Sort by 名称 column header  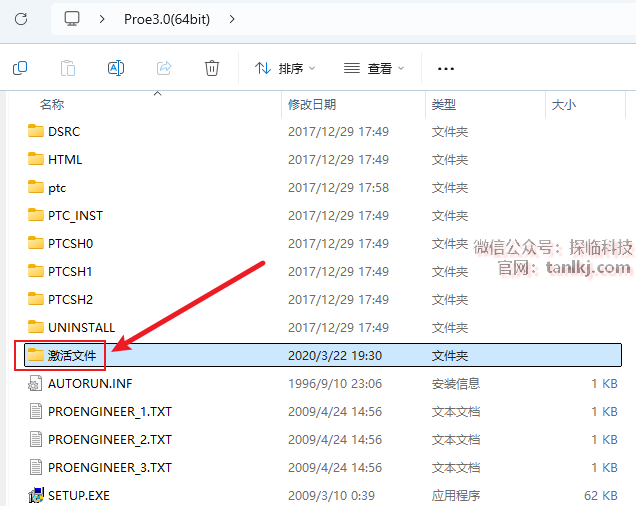click(x=52, y=105)
